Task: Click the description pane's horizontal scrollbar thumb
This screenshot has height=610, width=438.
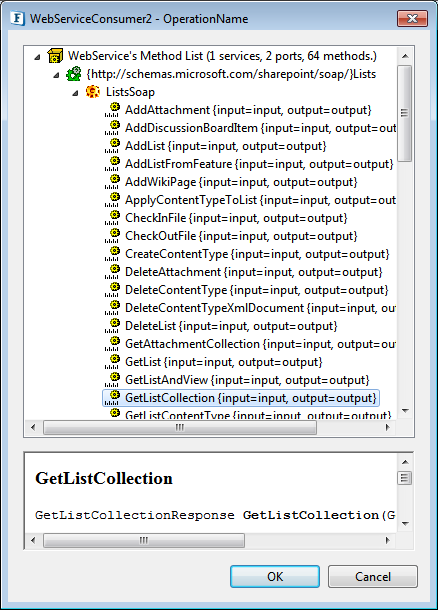Action: [x=144, y=540]
